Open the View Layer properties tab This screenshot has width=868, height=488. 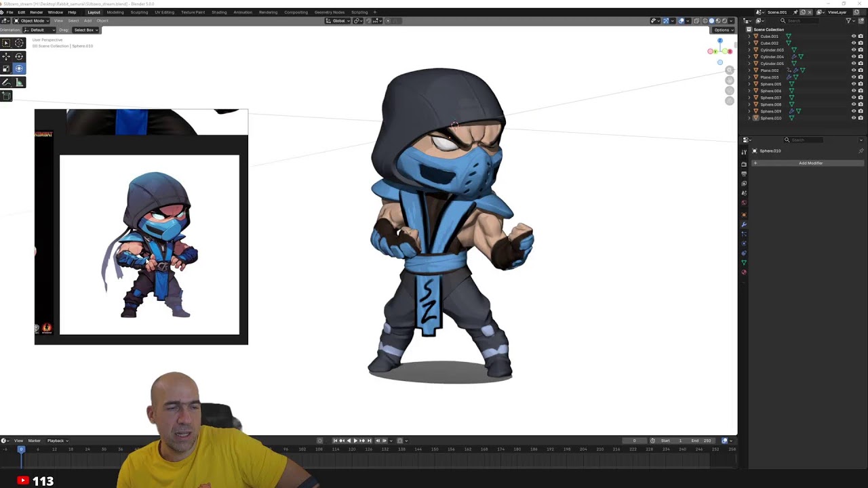coord(744,184)
